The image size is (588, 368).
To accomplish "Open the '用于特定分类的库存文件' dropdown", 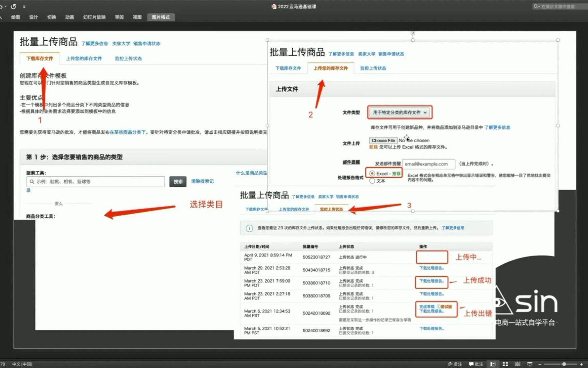I will pyautogui.click(x=399, y=112).
